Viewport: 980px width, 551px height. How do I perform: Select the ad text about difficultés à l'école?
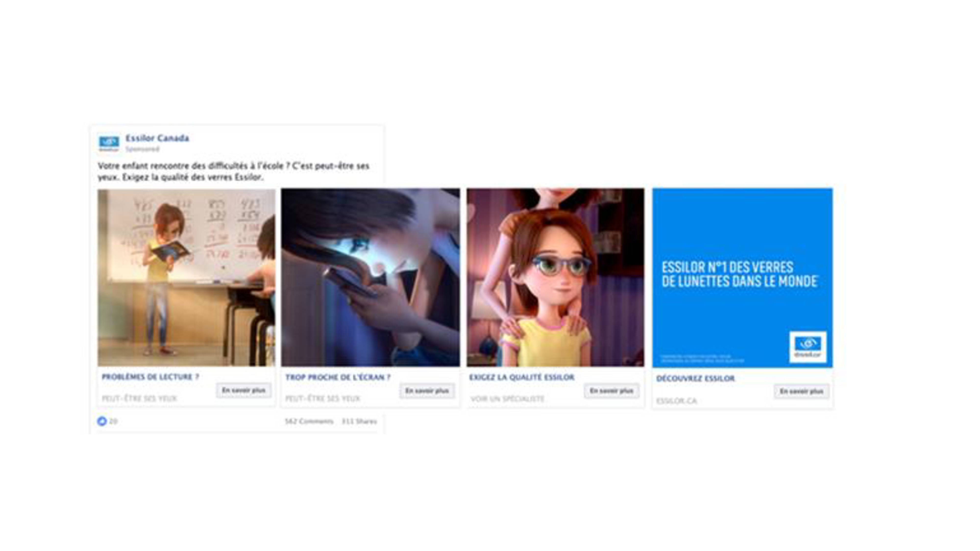[233, 171]
